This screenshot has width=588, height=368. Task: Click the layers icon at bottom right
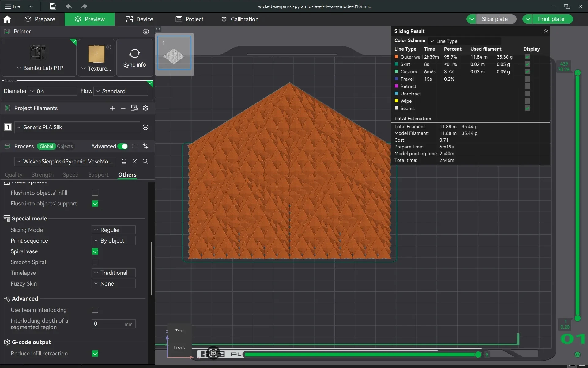[578, 355]
